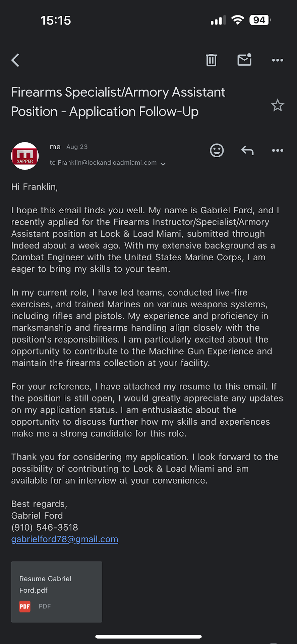This screenshot has height=644, width=297.
Task: Reply to the message using the arrow icon
Action: (x=247, y=151)
